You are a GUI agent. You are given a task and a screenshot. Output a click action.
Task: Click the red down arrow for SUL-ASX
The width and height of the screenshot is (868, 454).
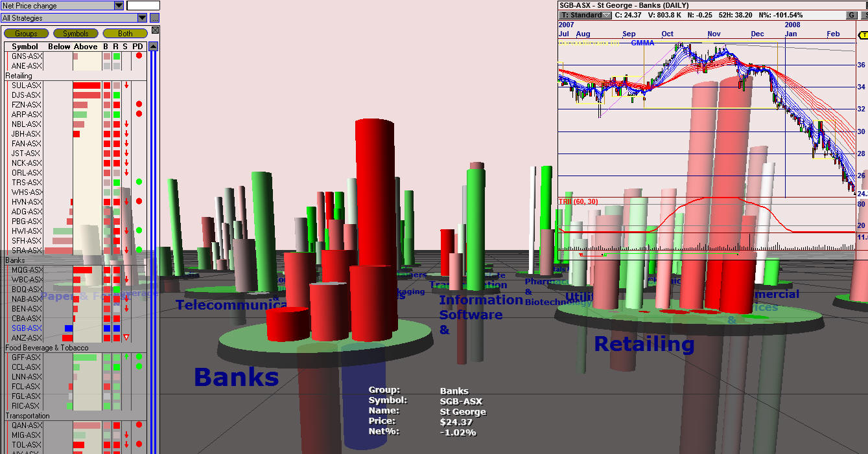coord(126,85)
